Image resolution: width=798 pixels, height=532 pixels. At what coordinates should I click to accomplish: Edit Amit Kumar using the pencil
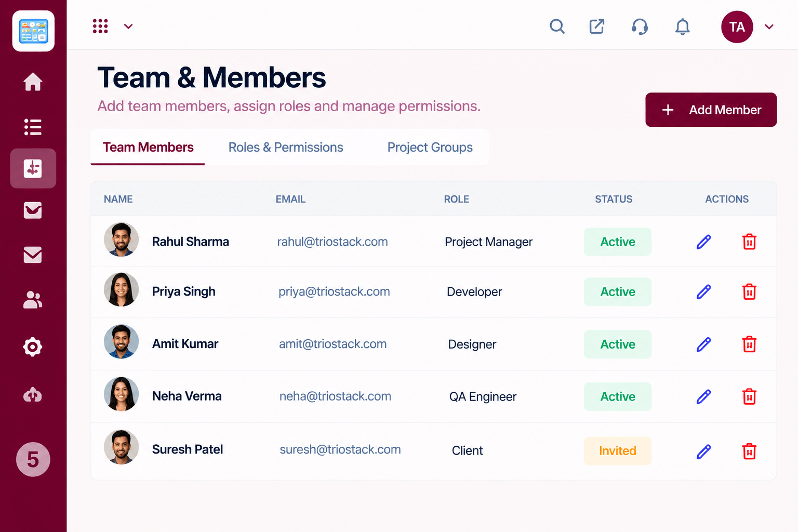(703, 344)
